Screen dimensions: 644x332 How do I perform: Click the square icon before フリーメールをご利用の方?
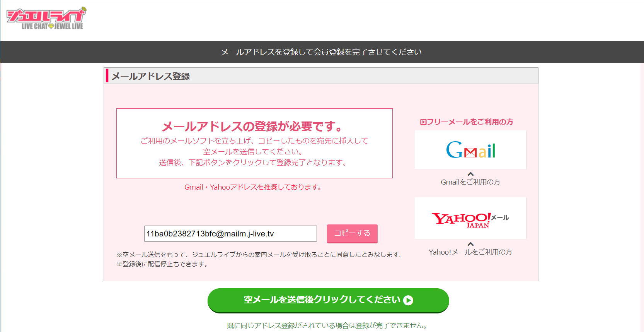(423, 122)
